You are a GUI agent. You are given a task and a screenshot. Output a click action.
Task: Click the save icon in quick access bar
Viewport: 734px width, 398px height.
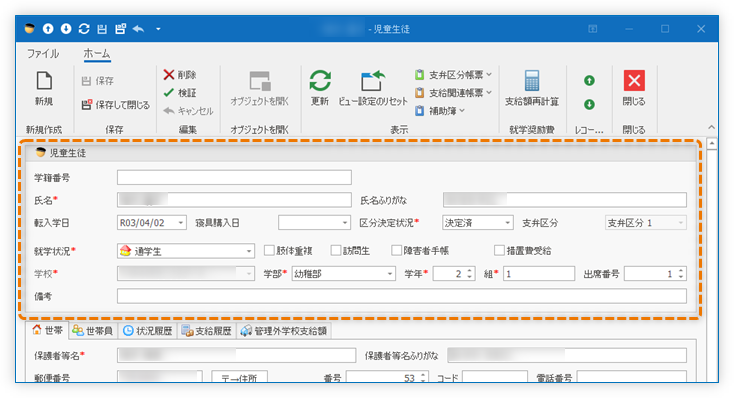coord(102,29)
